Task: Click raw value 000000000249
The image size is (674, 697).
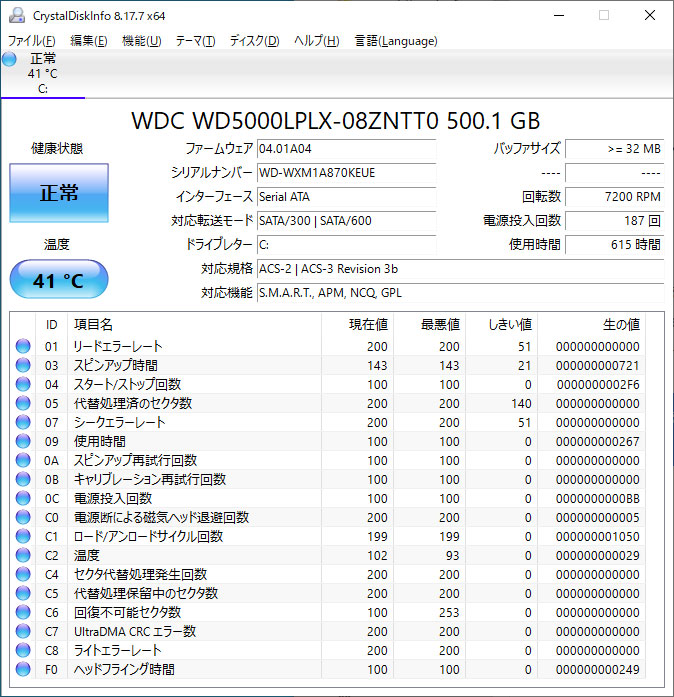Action: point(598,669)
